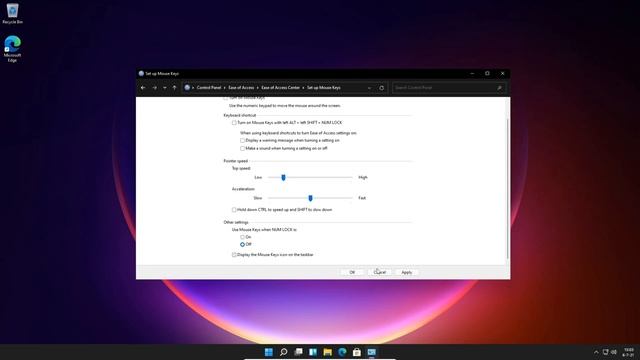Expand the address bar history dropdown

pyautogui.click(x=369, y=88)
